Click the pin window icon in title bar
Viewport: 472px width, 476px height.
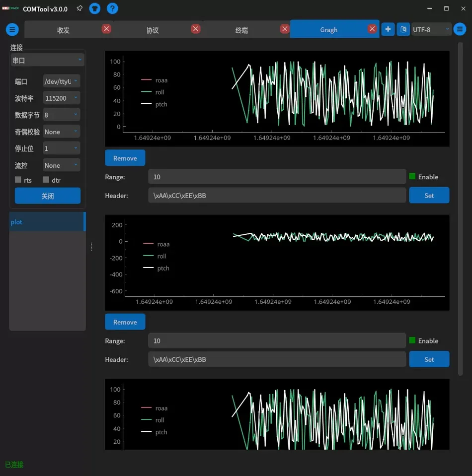(79, 8)
